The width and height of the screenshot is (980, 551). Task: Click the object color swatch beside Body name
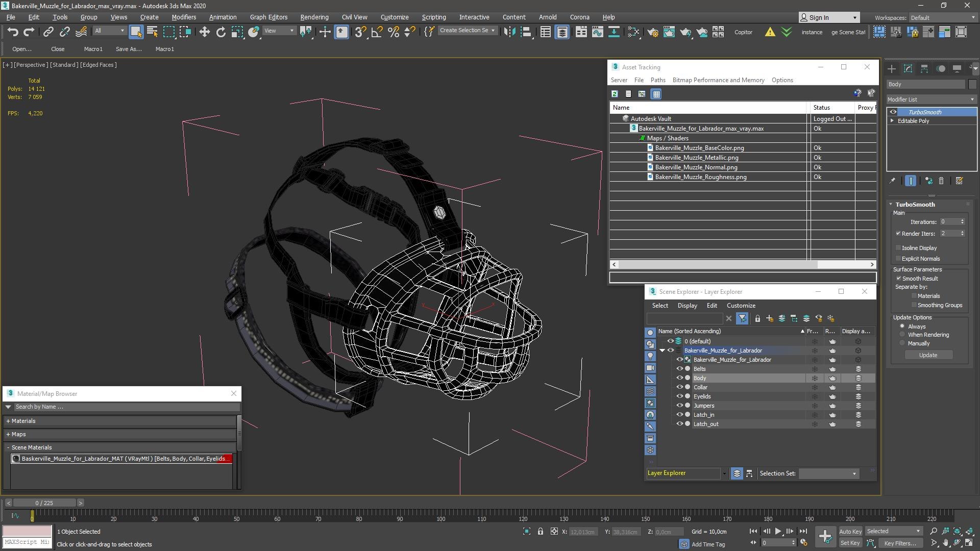pos(972,84)
